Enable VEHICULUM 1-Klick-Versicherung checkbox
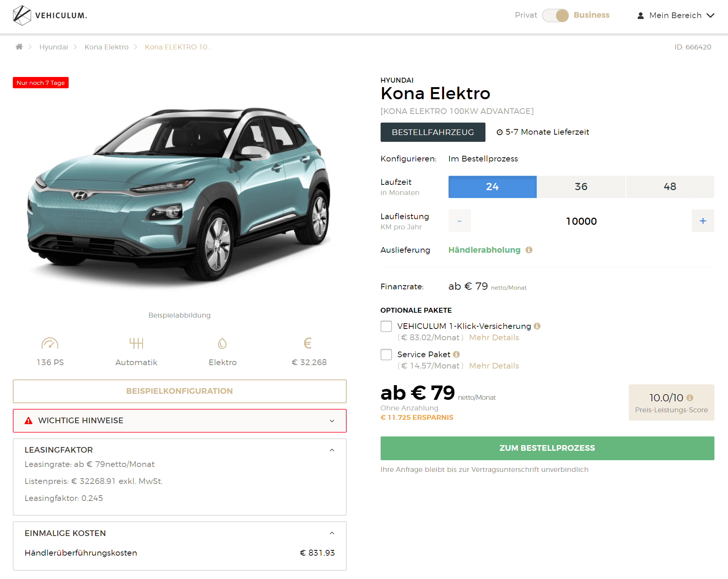The image size is (728, 579). tap(386, 326)
